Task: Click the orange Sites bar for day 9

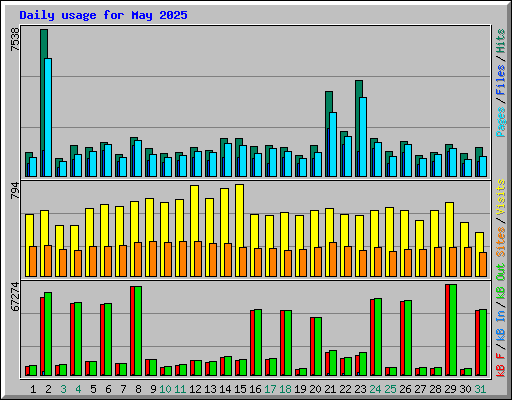Action: pyautogui.click(x=153, y=259)
